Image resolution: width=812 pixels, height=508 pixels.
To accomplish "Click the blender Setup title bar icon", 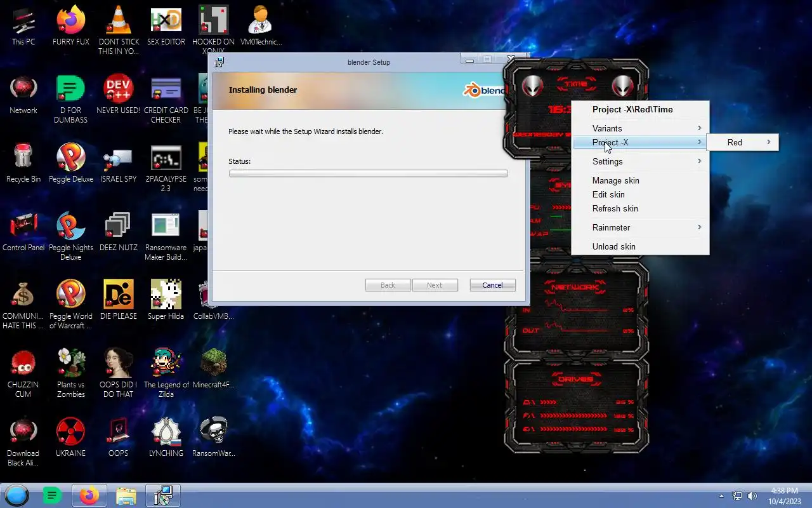I will (x=219, y=62).
